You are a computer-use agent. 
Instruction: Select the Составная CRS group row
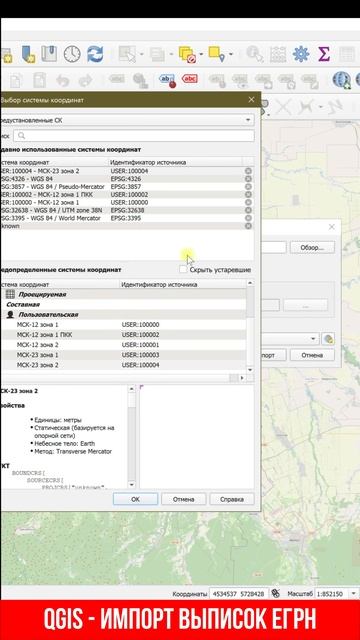click(123, 304)
